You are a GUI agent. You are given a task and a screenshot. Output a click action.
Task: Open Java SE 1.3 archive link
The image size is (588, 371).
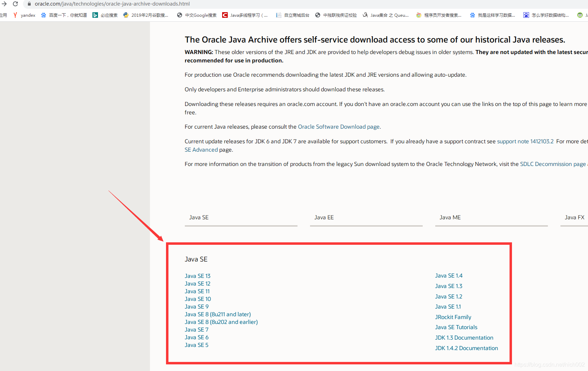[x=449, y=286]
